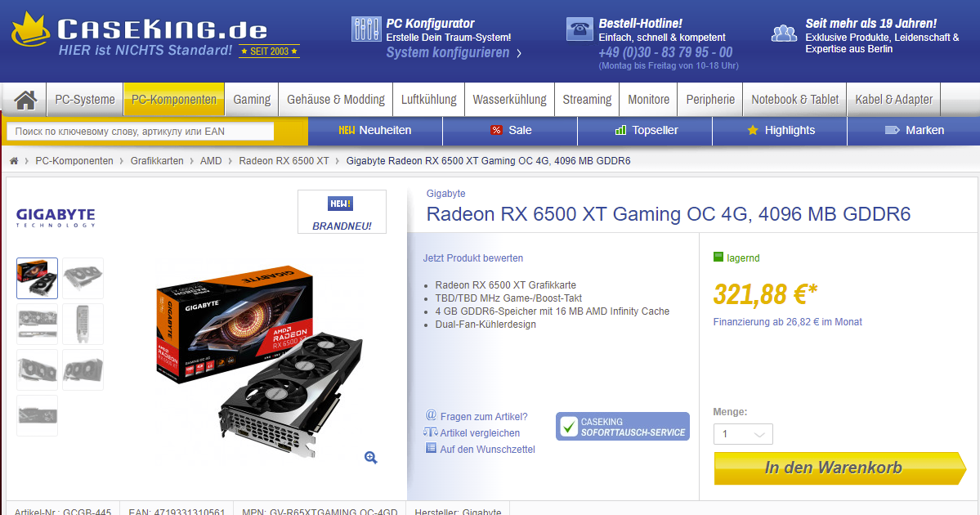Click the home icon in navigation bar
This screenshot has width=980, height=515.
25,100
